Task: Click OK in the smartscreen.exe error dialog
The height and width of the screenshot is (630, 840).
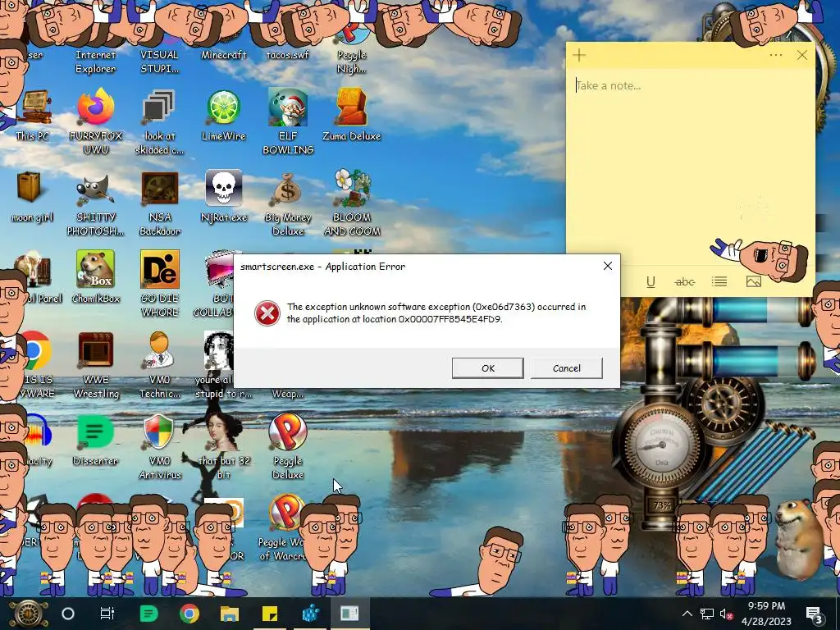Action: coord(487,368)
